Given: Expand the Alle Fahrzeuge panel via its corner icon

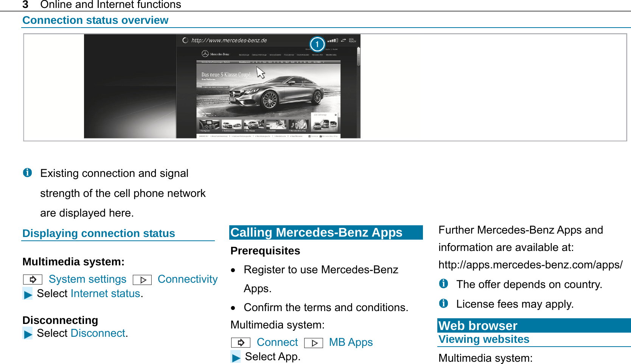Looking at the screenshot, I should tap(336, 115).
